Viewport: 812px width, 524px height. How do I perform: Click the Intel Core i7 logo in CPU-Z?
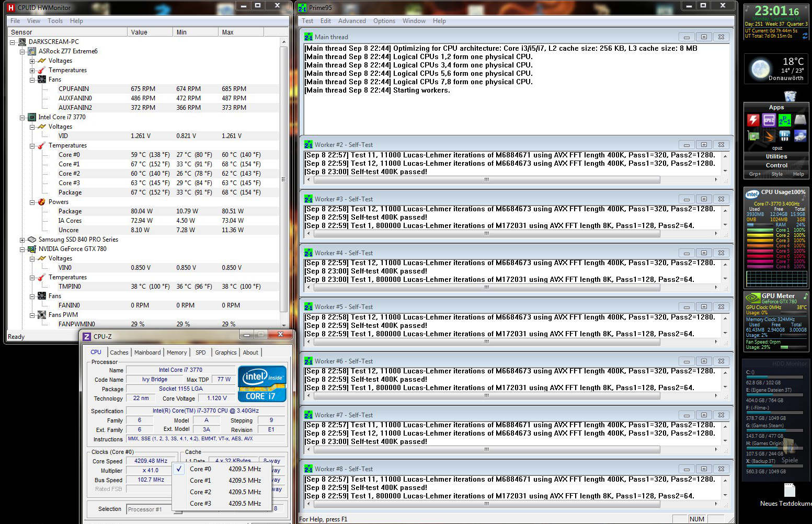(262, 383)
